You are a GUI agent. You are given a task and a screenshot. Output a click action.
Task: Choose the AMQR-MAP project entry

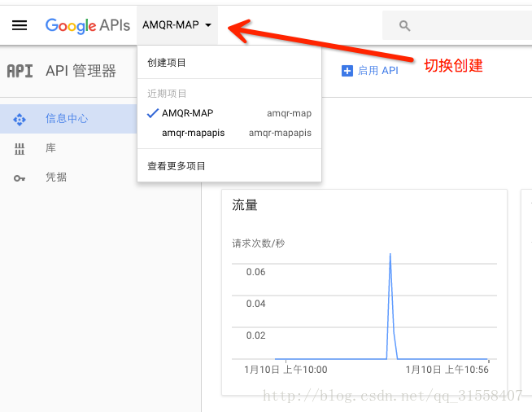pos(229,113)
